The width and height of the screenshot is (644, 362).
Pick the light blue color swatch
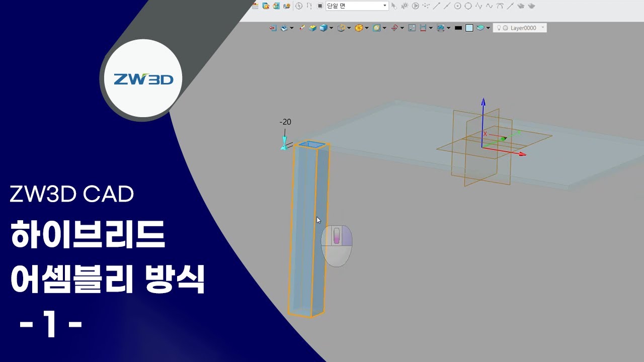coord(469,28)
